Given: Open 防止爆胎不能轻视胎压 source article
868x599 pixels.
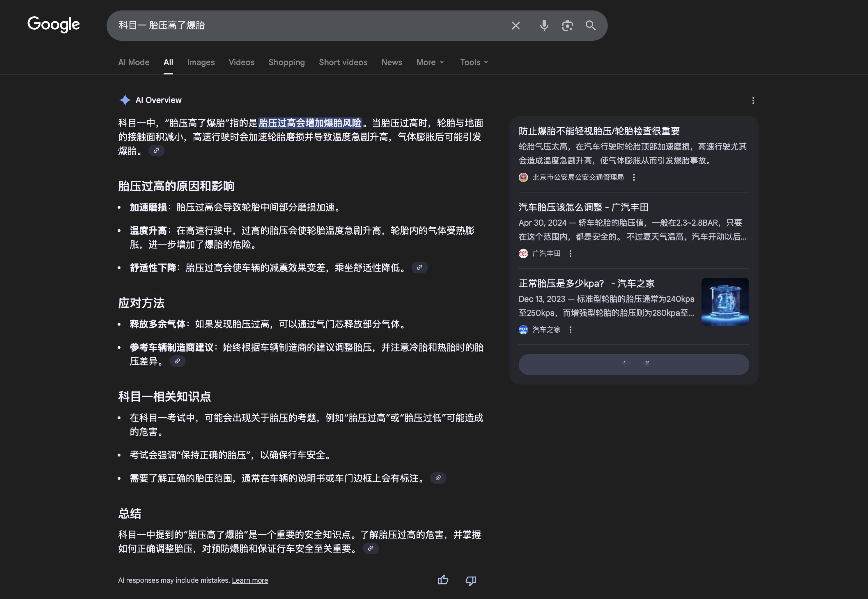Looking at the screenshot, I should 599,131.
